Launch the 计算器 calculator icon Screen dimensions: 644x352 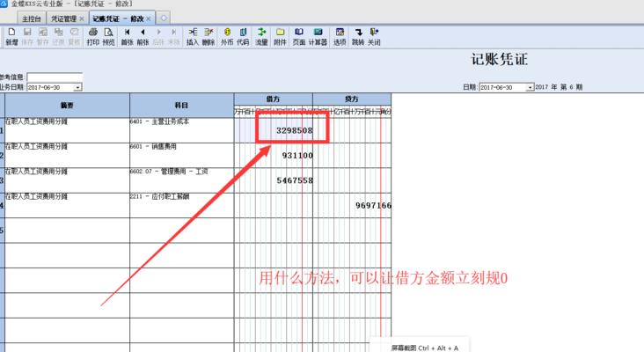[318, 37]
